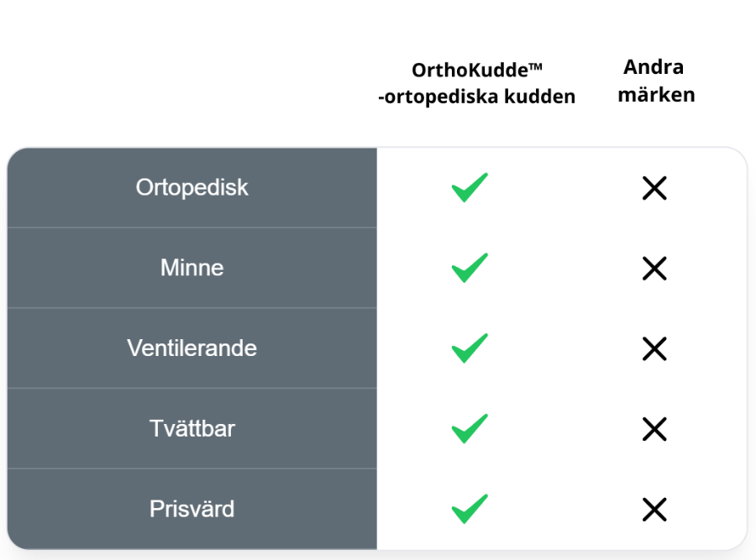Click the black X in the Ortopedisk row
The image size is (756, 560).
[x=654, y=189]
